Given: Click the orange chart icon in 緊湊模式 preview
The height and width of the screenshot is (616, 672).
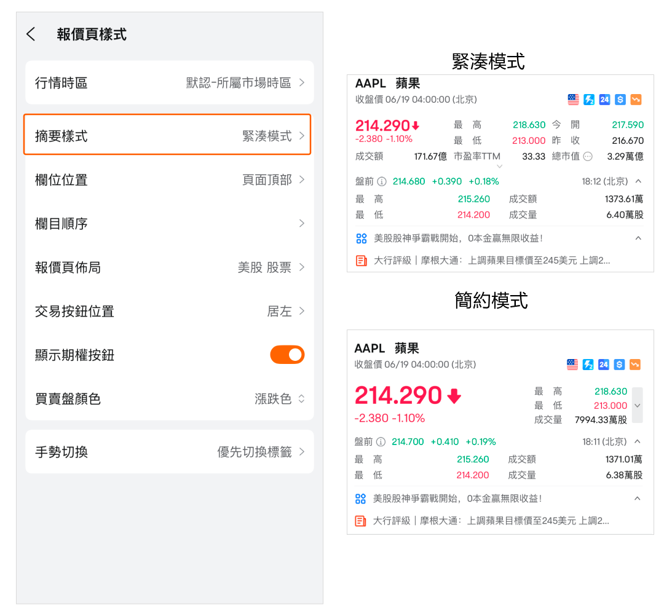Looking at the screenshot, I should pyautogui.click(x=636, y=100).
